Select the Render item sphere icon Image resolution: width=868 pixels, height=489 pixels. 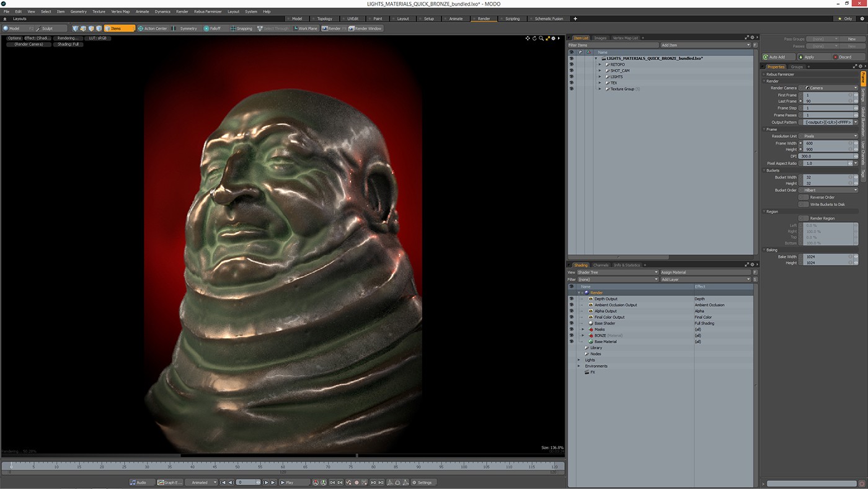click(587, 293)
